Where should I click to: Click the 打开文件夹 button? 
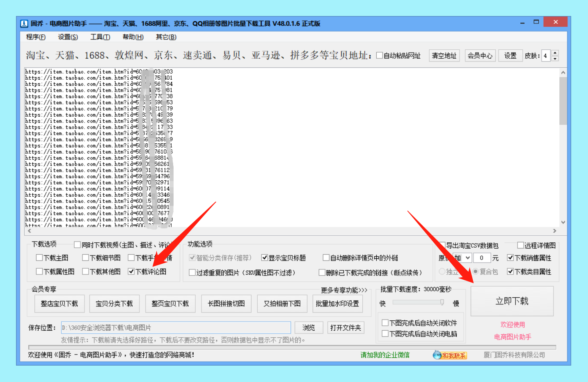click(x=346, y=328)
